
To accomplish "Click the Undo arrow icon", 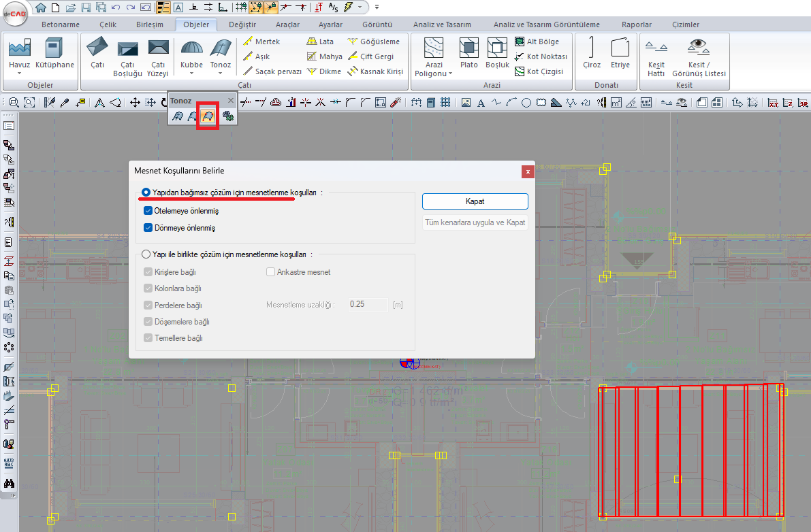I will [115, 7].
